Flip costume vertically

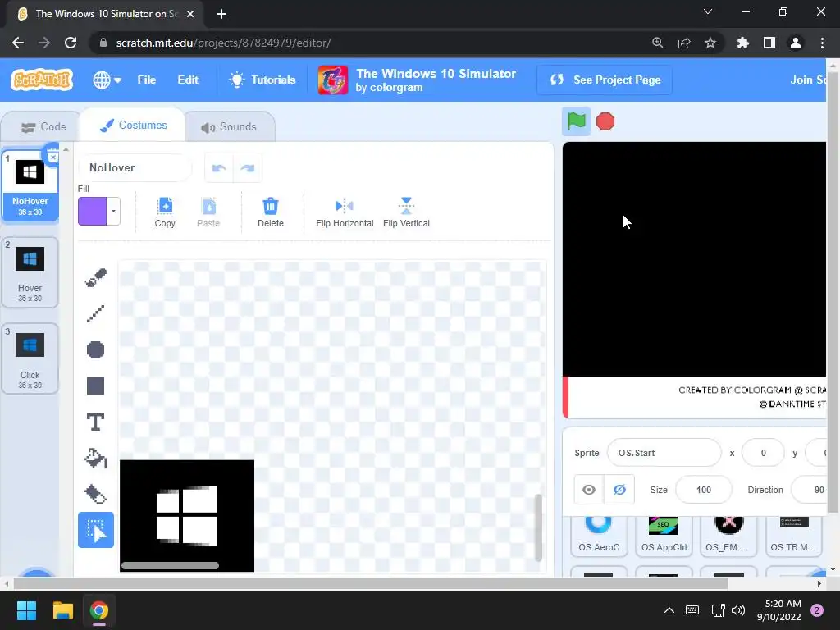[406, 212]
